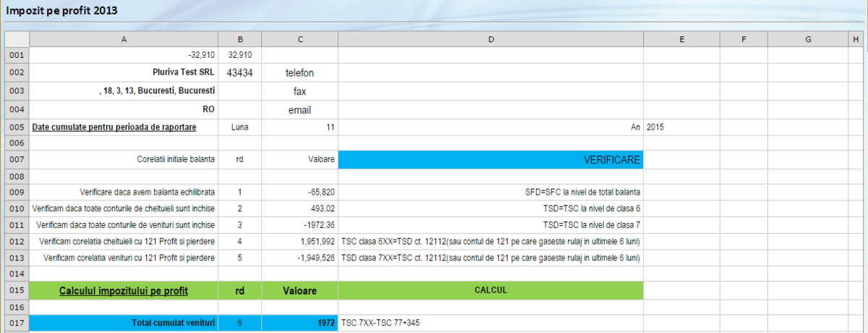Select row 017 header
The image size is (868, 333).
[x=17, y=322]
